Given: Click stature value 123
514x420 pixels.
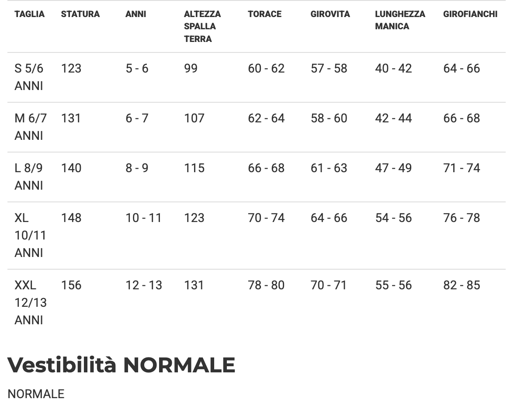Looking at the screenshot, I should pos(71,69).
